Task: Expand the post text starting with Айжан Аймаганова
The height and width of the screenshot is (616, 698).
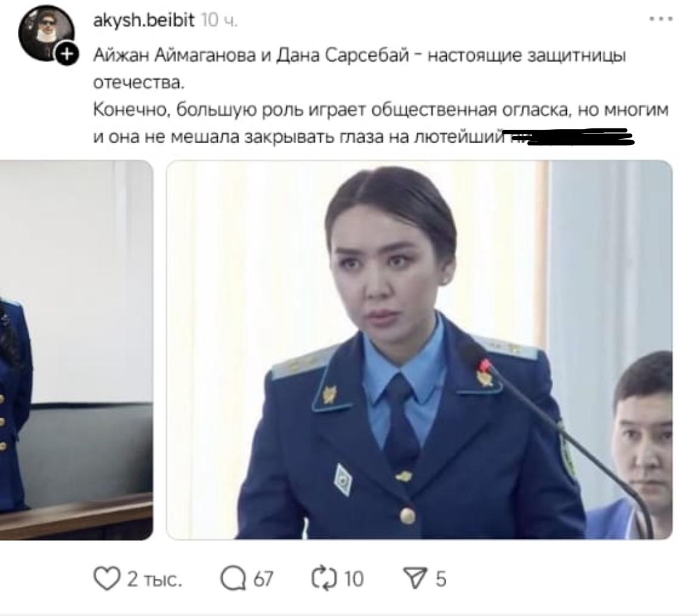Action: point(381,96)
